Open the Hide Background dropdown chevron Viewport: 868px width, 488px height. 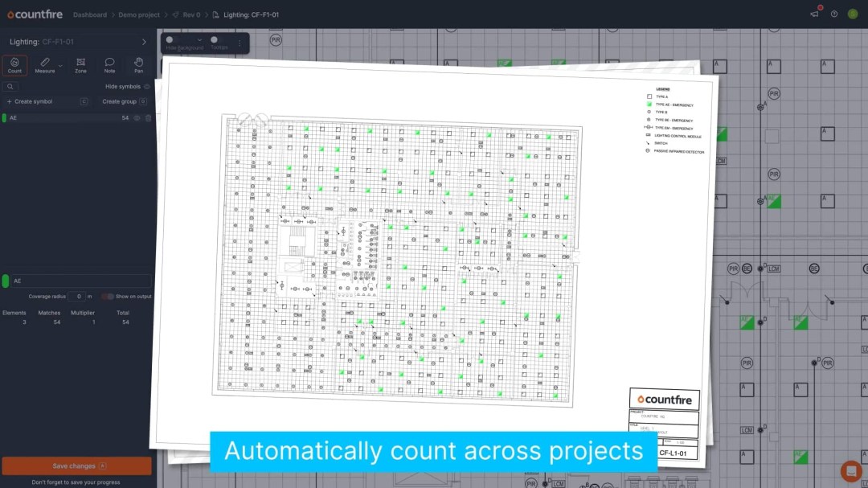click(199, 40)
